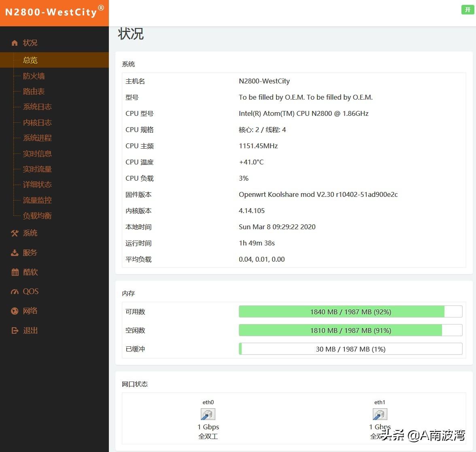Open 负载均衡 in the sidebar
The image size is (476, 452).
pyautogui.click(x=37, y=216)
